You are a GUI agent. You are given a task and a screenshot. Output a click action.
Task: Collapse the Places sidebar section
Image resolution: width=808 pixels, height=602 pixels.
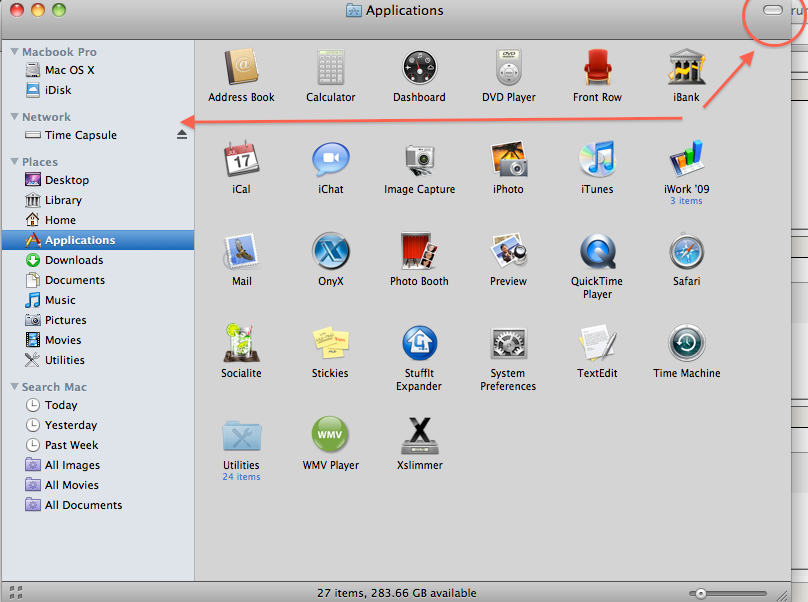click(x=14, y=161)
